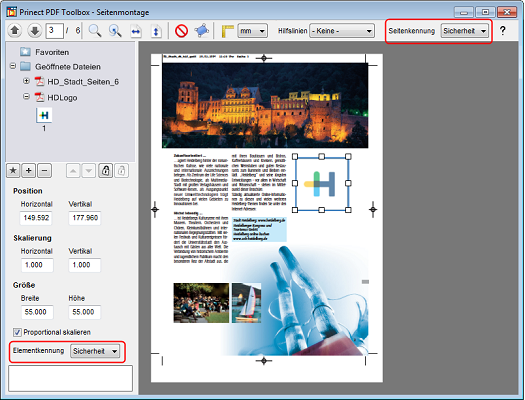
Task: Open the Hilfslinien dropdown
Action: click(342, 31)
